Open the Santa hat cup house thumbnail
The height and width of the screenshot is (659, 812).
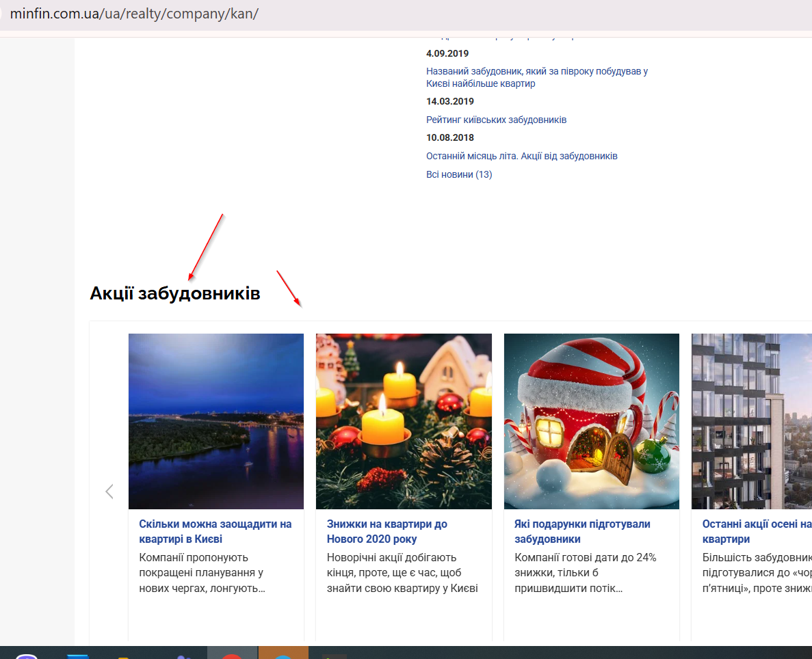pos(592,421)
